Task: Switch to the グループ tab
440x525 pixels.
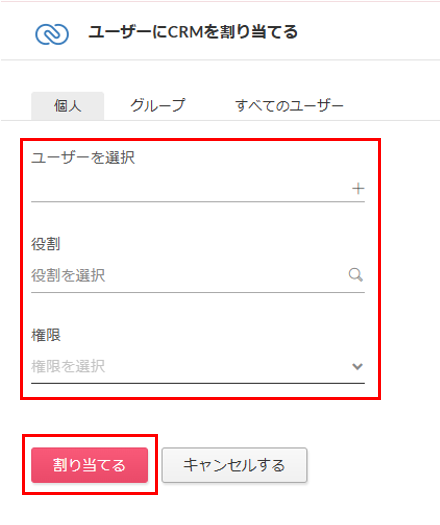Action: pos(157,105)
